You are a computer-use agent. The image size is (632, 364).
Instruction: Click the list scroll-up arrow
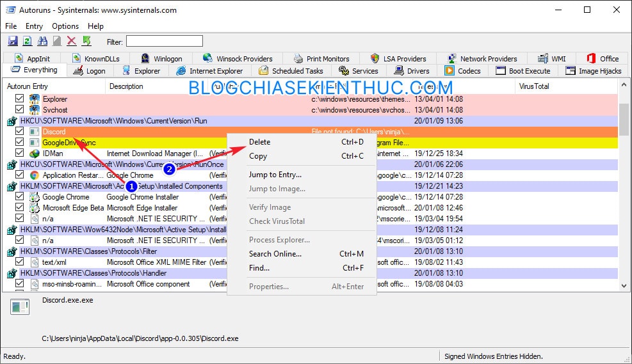click(x=624, y=85)
